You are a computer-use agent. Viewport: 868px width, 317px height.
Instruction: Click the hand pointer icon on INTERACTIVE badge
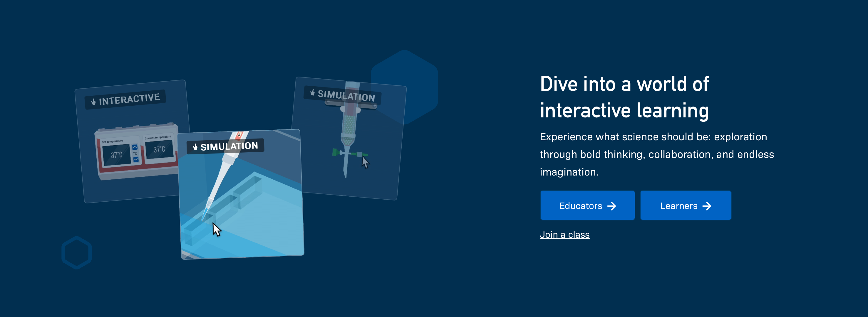(x=93, y=102)
